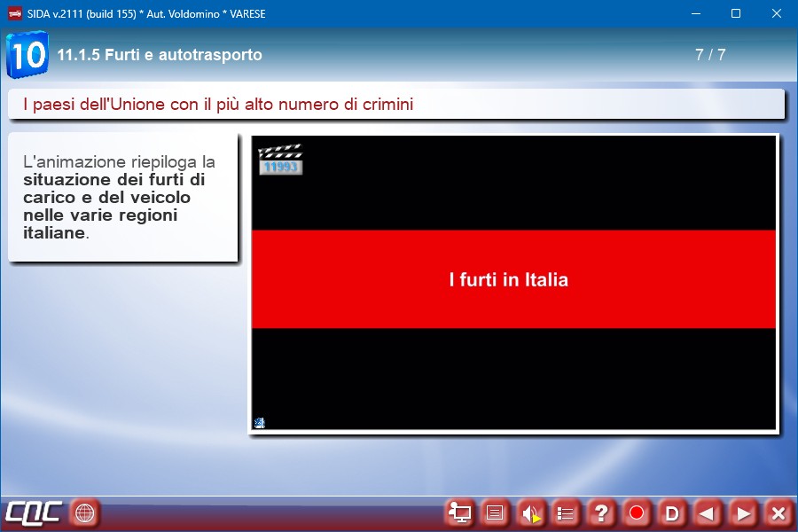Close the lesson with the X button
Image resolution: width=798 pixels, height=532 pixels.
(778, 512)
